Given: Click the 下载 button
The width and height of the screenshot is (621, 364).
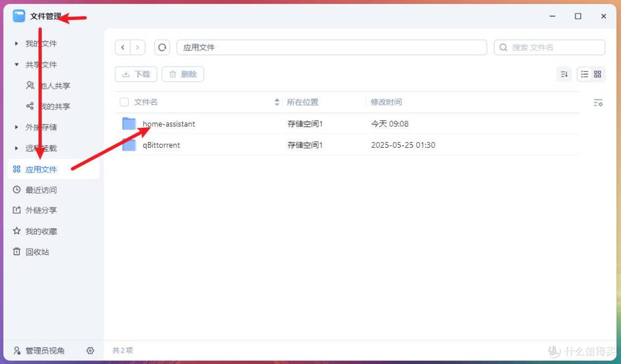Looking at the screenshot, I should pyautogui.click(x=136, y=74).
